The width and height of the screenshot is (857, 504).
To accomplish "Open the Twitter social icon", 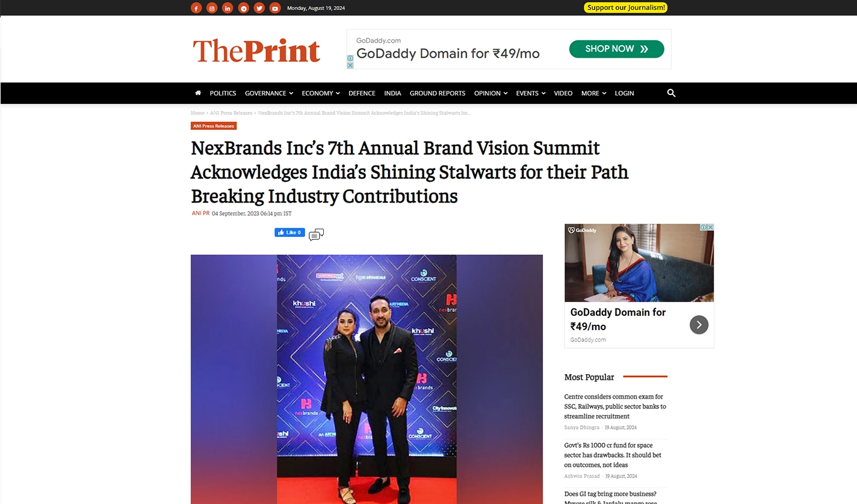I will [259, 8].
